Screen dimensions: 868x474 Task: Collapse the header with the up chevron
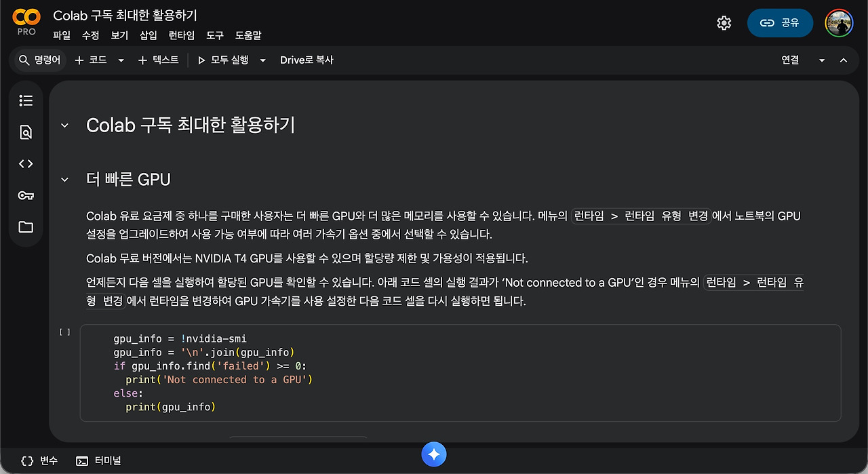[844, 60]
